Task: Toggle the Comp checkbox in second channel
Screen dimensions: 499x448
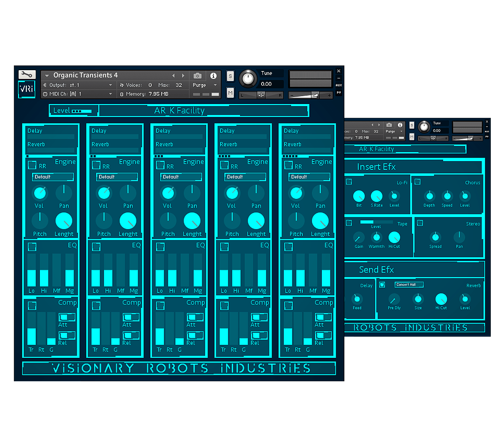Action: (96, 306)
